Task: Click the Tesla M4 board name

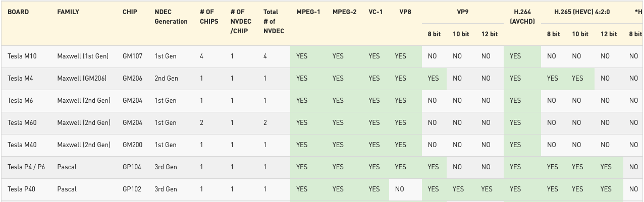Action: click(20, 78)
